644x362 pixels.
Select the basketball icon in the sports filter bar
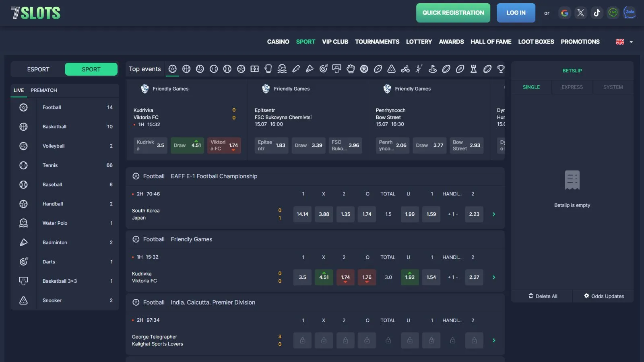coord(186,69)
